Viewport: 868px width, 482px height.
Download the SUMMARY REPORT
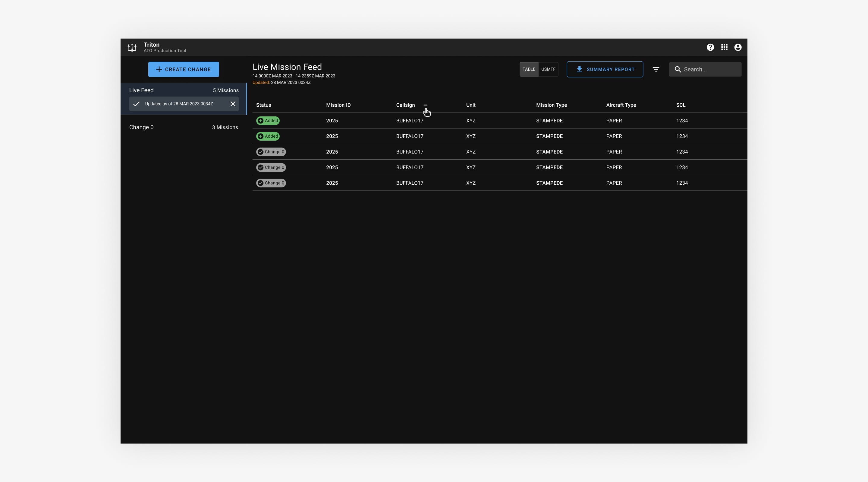605,69
